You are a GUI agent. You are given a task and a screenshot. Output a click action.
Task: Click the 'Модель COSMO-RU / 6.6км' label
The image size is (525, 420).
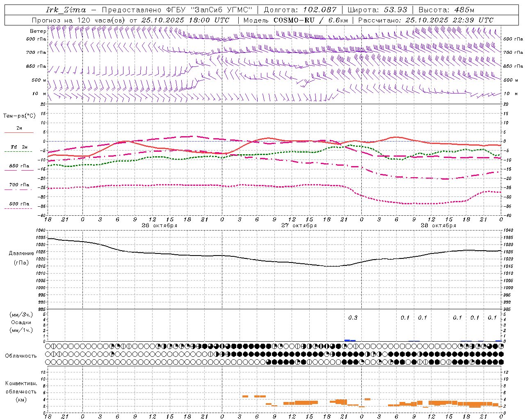coord(296,20)
